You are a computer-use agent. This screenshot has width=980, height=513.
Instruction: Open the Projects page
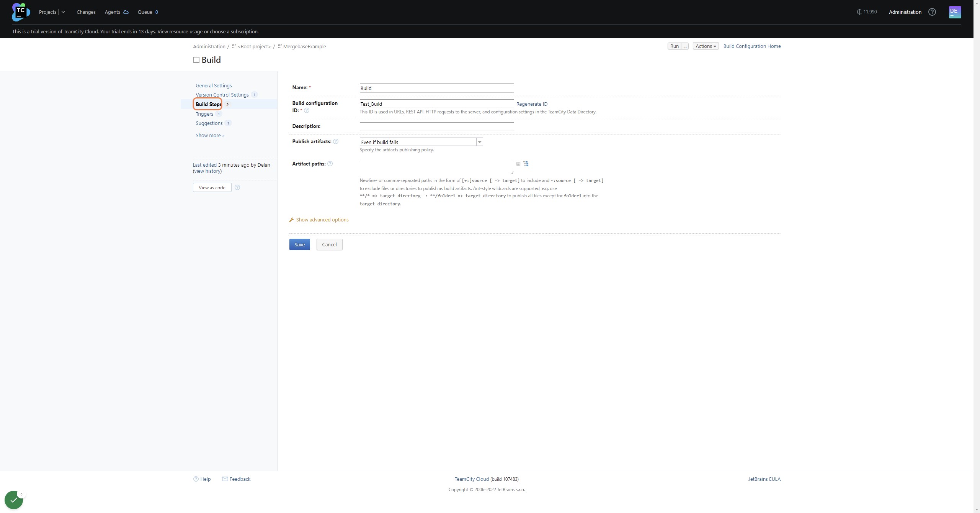coord(47,12)
